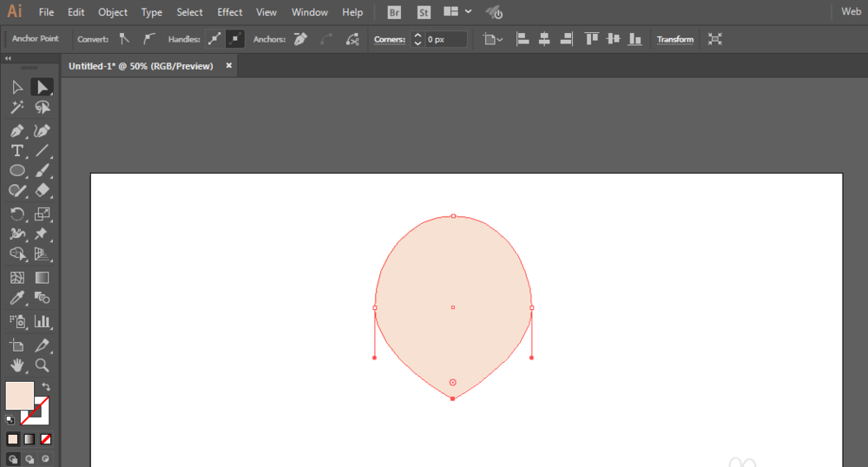Image resolution: width=868 pixels, height=467 pixels.
Task: Select the Eraser tool
Action: tap(42, 191)
